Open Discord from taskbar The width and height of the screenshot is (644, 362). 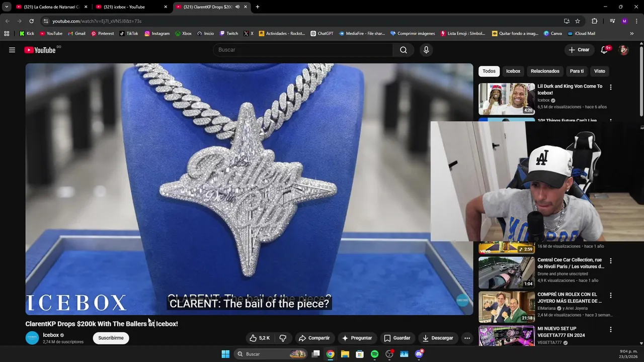coord(419,354)
